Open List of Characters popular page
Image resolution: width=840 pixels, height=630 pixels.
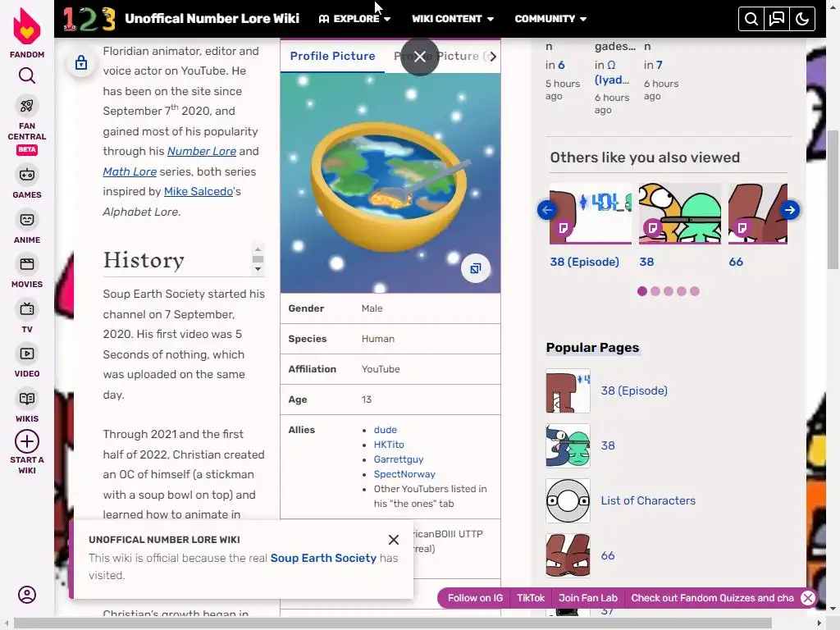tap(648, 500)
